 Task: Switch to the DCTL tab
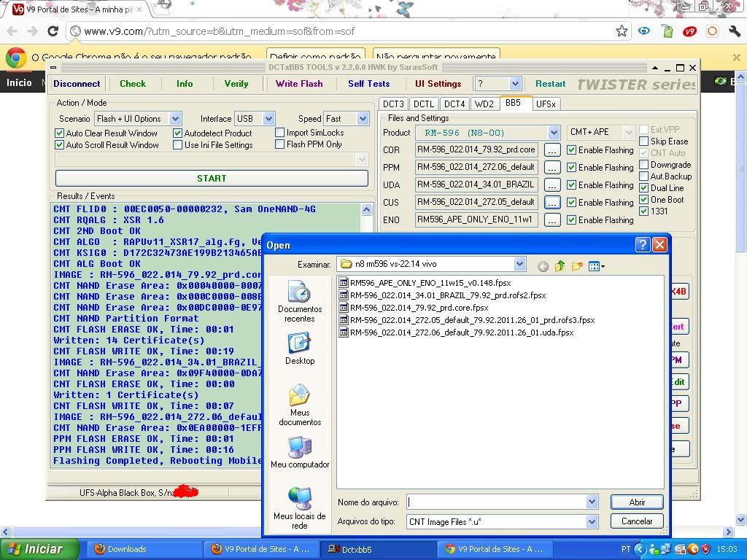pyautogui.click(x=424, y=104)
